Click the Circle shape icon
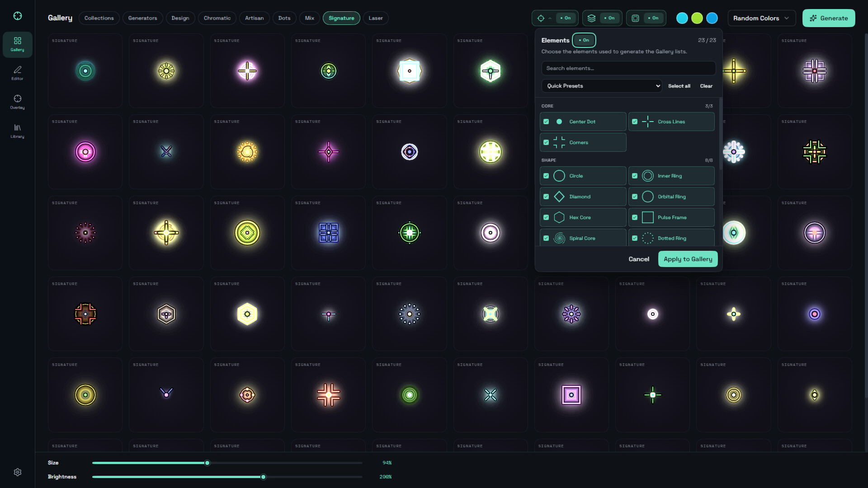This screenshot has height=488, width=868. tap(559, 176)
